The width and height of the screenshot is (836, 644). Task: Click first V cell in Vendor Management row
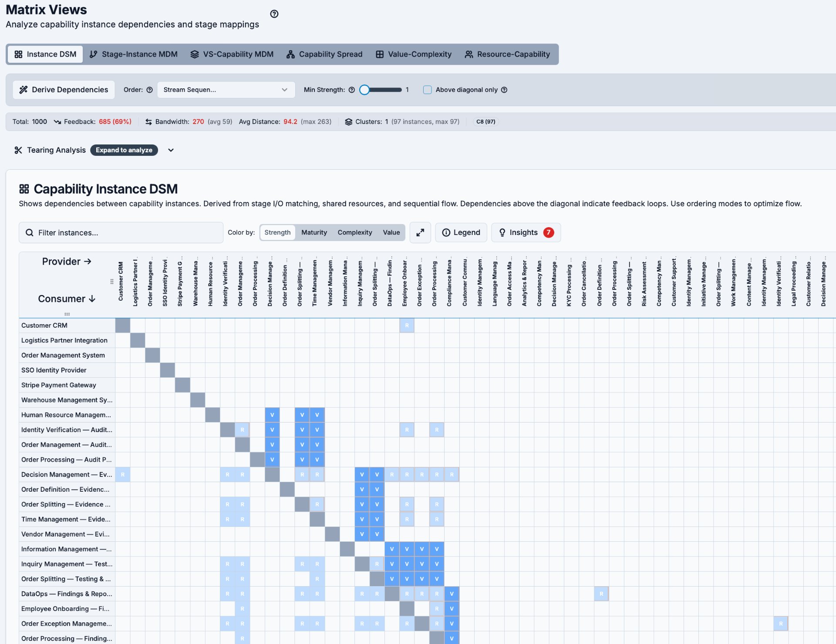362,534
